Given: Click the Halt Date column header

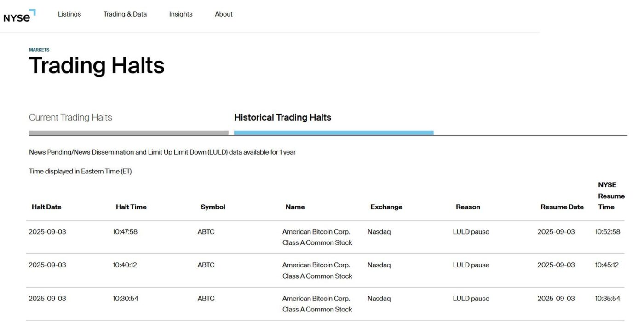Looking at the screenshot, I should tap(46, 207).
